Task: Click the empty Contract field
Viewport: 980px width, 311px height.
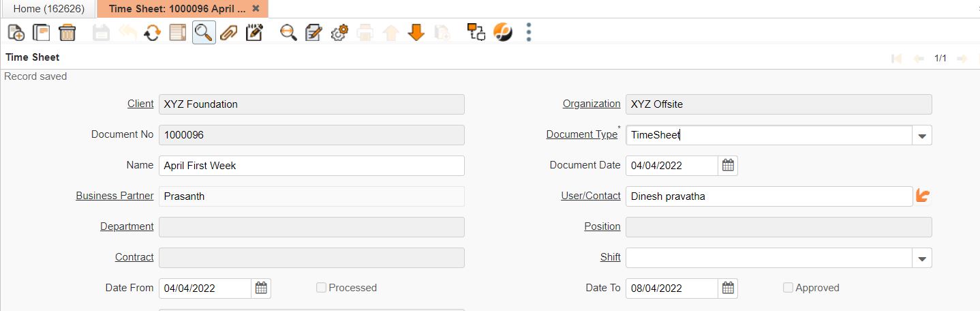Action: [x=311, y=258]
